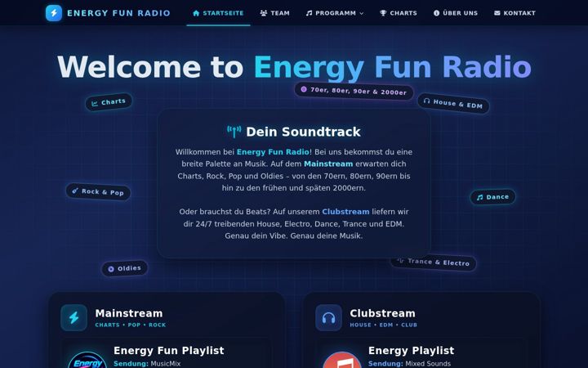Image resolution: width=588 pixels, height=368 pixels.
Task: Click the Clubstream headphones card icon
Action: pos(328,317)
